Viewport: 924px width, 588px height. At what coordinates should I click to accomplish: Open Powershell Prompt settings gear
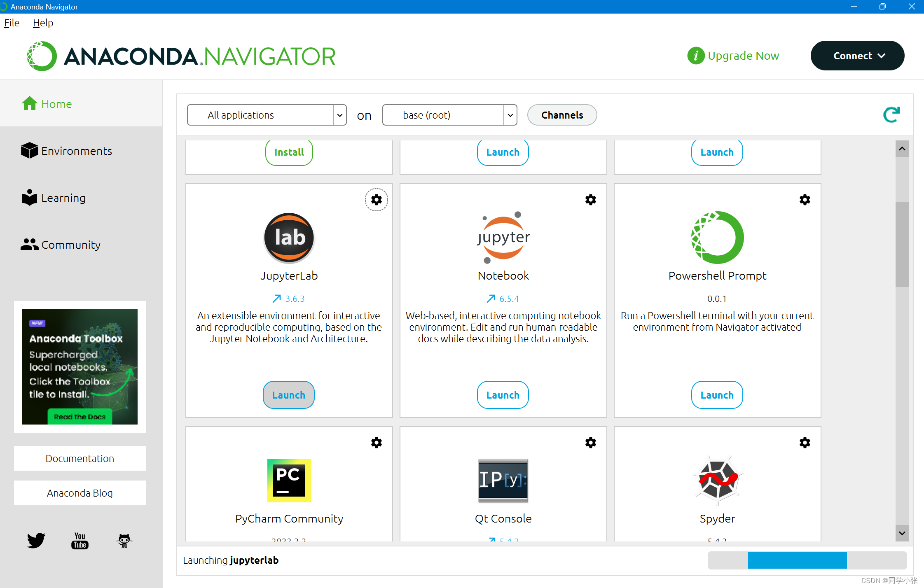pyautogui.click(x=805, y=200)
